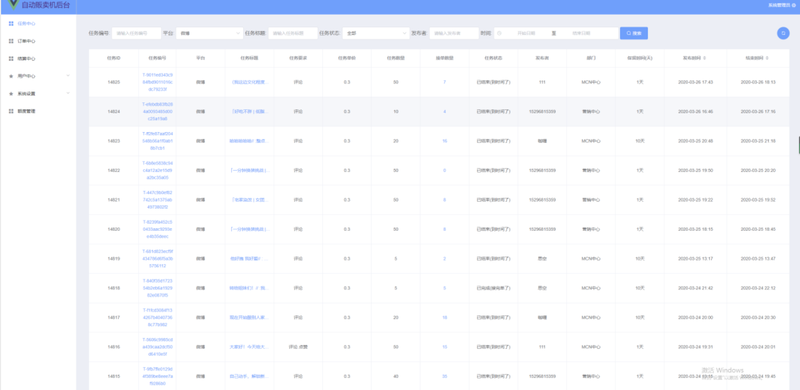This screenshot has width=800, height=390.
Task: Select the 系统设置 sidebar menu label
Action: (x=26, y=93)
